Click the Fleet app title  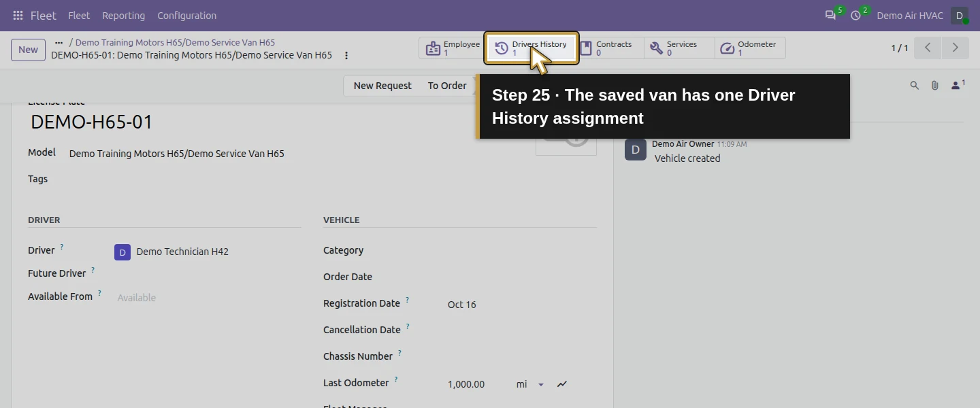(x=44, y=15)
